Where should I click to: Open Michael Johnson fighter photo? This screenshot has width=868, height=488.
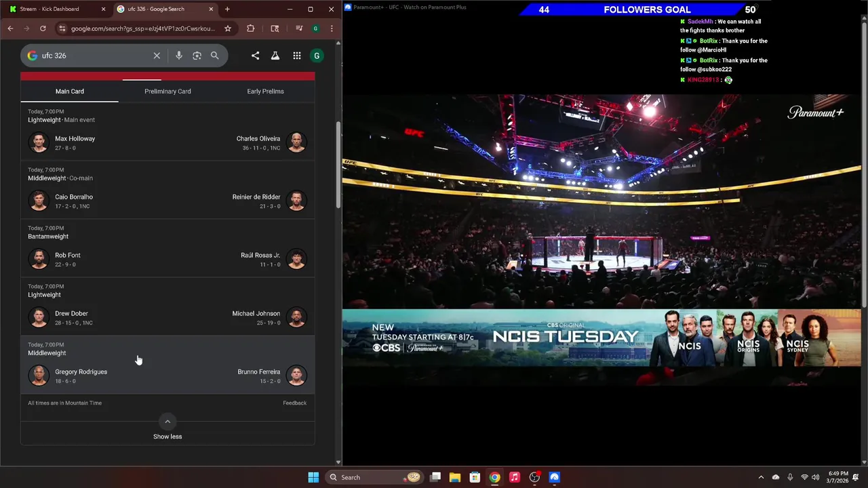(296, 317)
